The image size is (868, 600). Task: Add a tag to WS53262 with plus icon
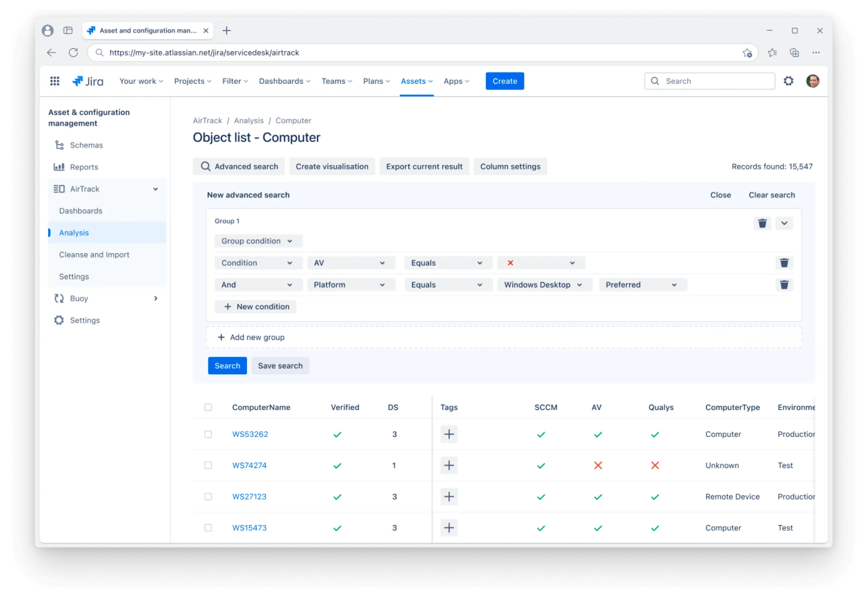click(449, 434)
